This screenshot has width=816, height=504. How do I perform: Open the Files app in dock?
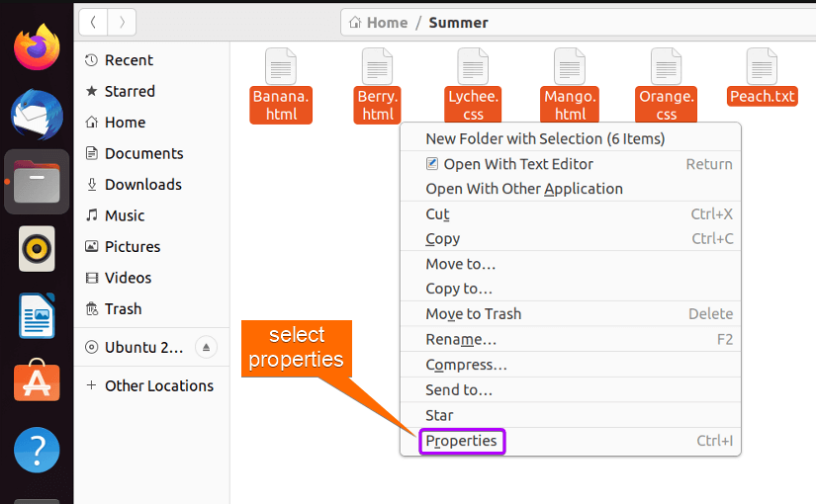[x=37, y=182]
